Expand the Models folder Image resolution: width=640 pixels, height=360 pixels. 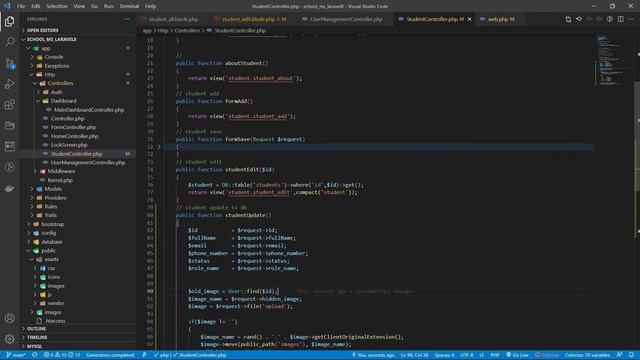tap(53, 189)
